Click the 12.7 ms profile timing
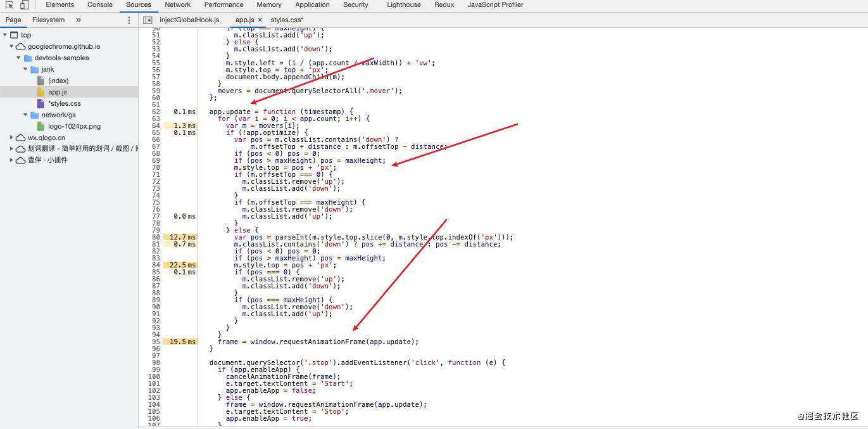Image resolution: width=868 pixels, height=429 pixels. [x=180, y=237]
